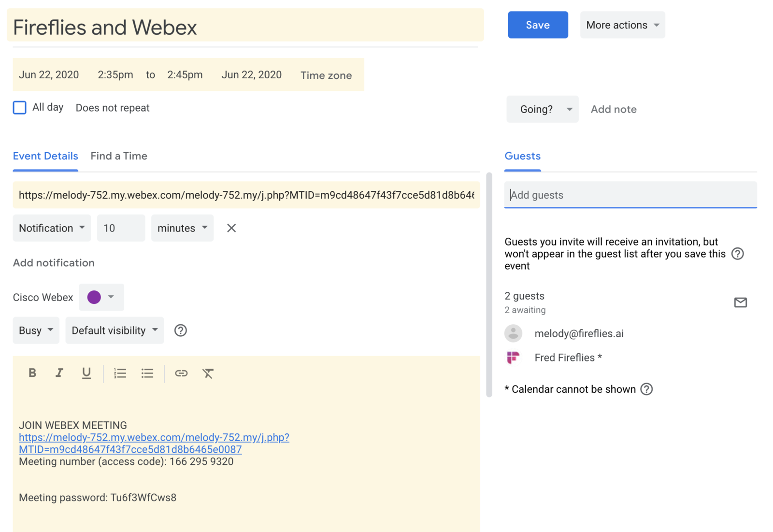Open the minutes unit dropdown
The width and height of the screenshot is (773, 532).
(x=182, y=228)
